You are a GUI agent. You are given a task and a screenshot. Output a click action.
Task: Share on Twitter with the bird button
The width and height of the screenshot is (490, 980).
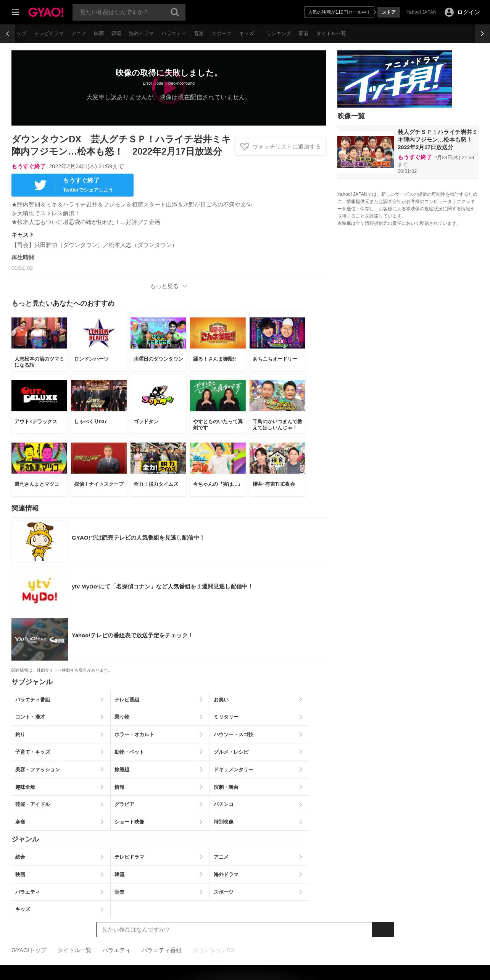[x=73, y=185]
